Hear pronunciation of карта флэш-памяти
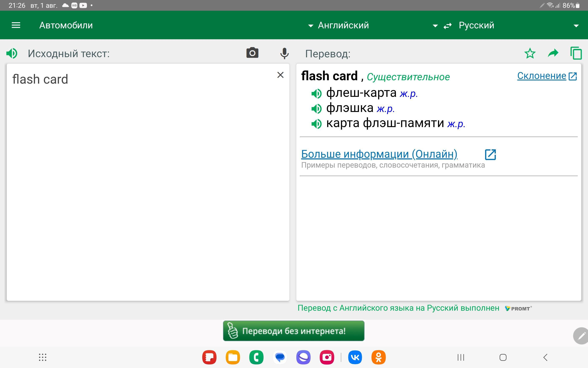Image resolution: width=588 pixels, height=368 pixels. [316, 124]
